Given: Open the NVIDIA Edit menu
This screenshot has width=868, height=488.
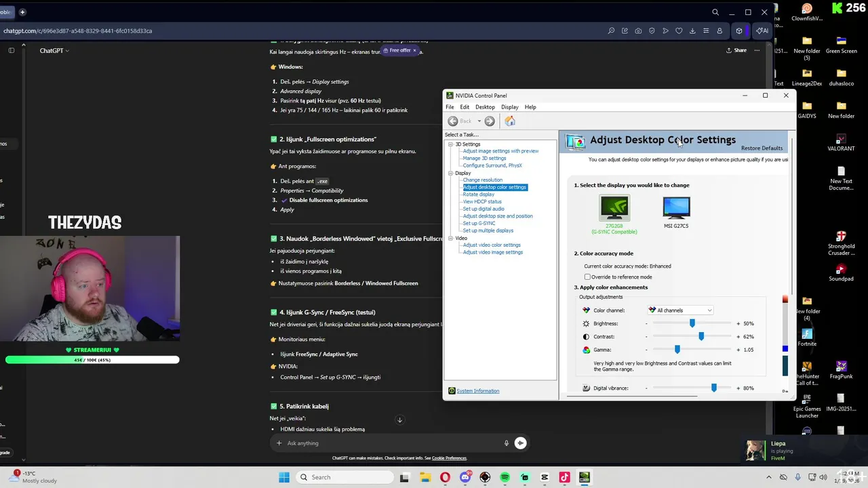Looking at the screenshot, I should 465,107.
